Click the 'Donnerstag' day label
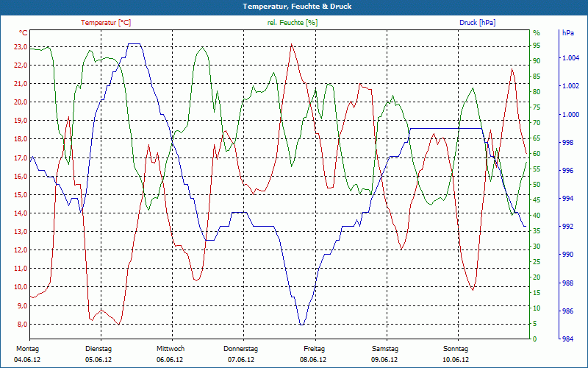This screenshot has width=588, height=368. (x=241, y=349)
